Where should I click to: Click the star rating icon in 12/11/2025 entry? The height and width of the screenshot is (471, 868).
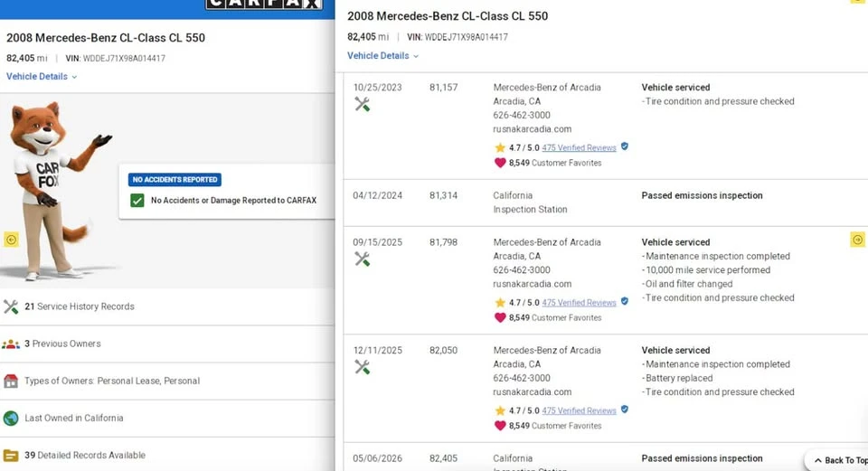pos(500,410)
